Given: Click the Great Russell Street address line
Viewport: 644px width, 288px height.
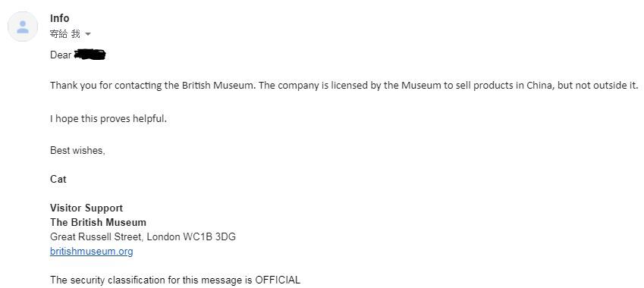Looking at the screenshot, I should click(x=143, y=236).
